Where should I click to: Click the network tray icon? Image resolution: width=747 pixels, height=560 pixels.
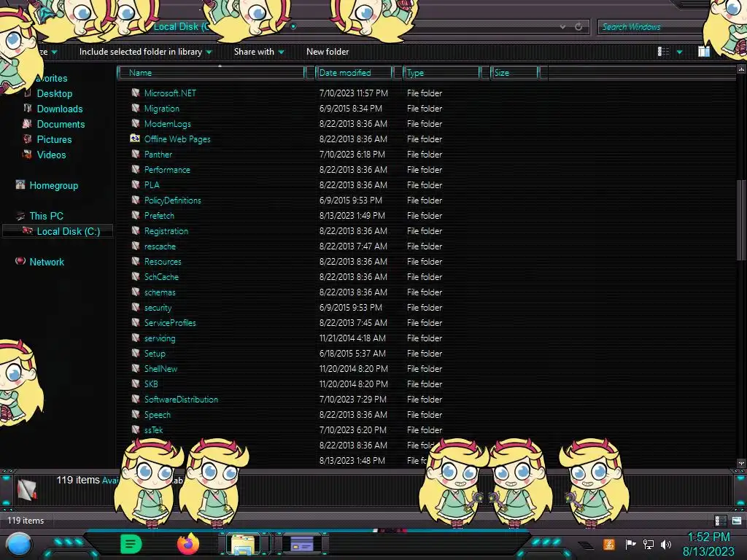tap(648, 544)
